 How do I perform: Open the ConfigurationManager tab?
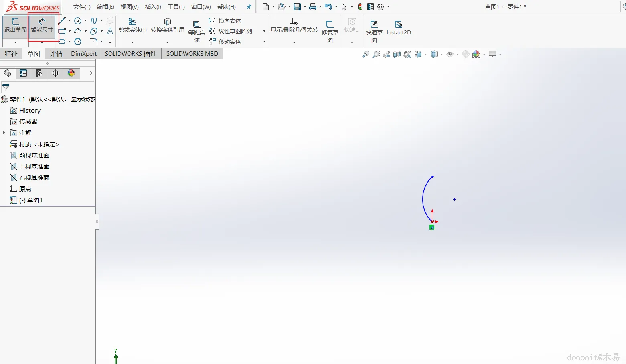coord(39,73)
